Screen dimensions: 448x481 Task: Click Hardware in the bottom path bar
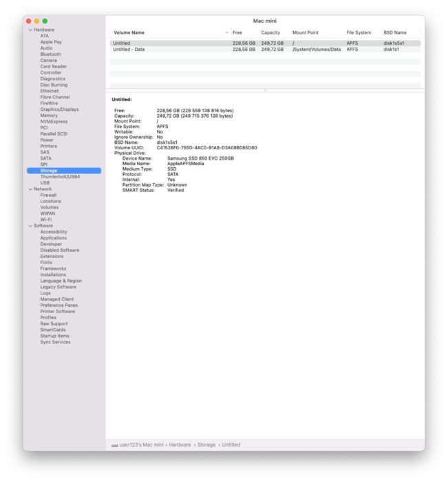180,445
